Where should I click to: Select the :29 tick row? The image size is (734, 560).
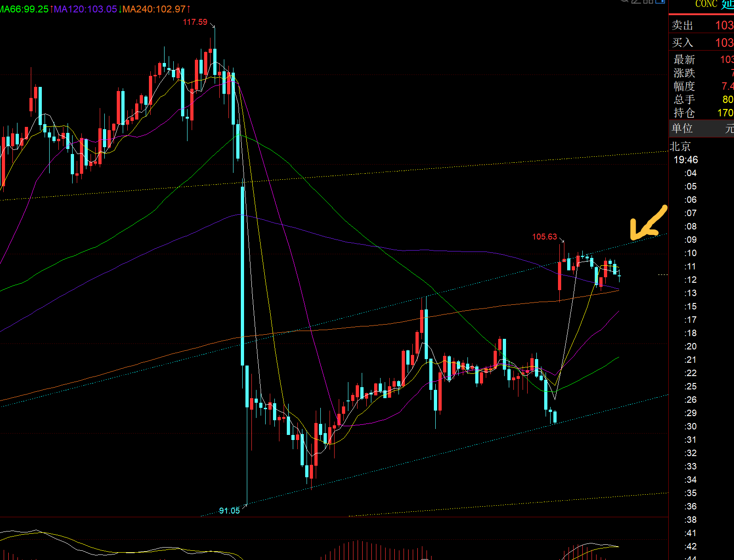click(690, 413)
